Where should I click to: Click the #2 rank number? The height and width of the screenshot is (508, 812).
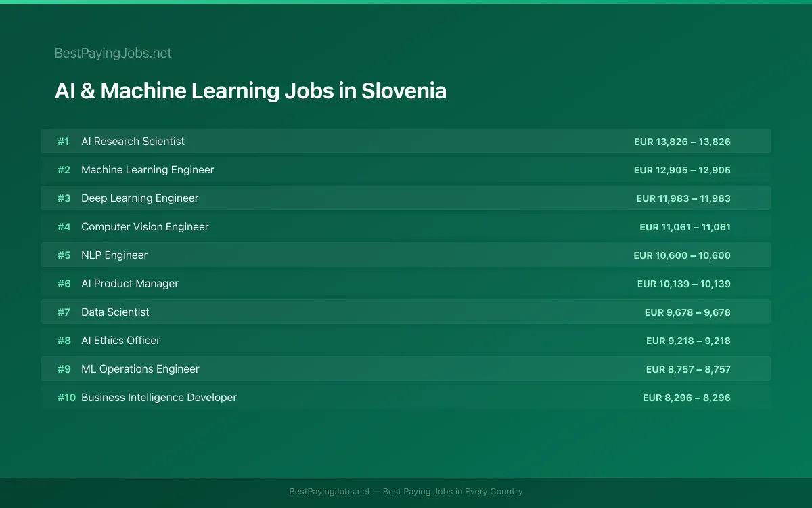(x=64, y=169)
